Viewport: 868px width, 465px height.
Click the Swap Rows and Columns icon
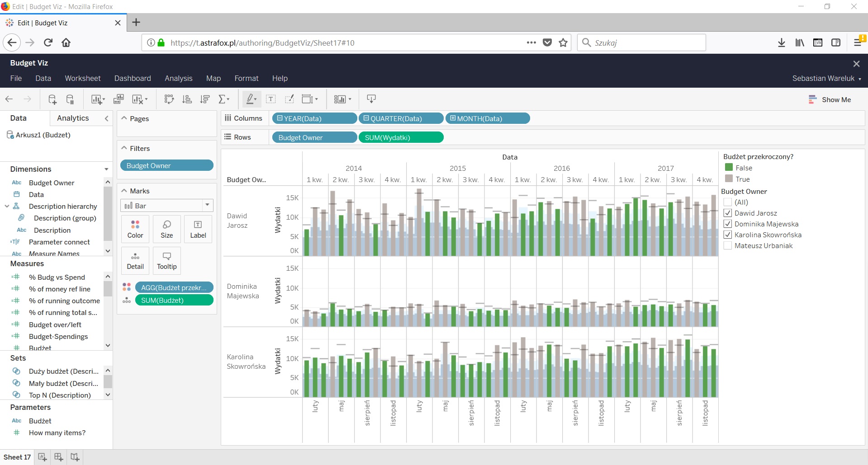point(169,99)
